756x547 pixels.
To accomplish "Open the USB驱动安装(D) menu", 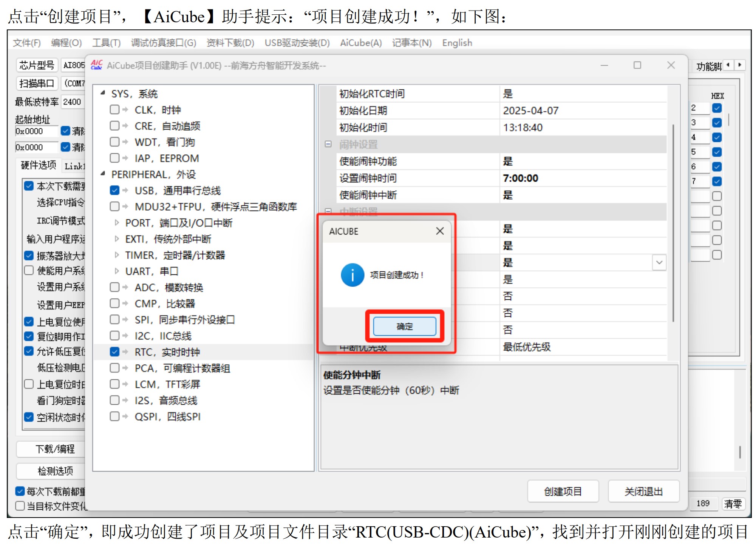I will click(x=297, y=43).
